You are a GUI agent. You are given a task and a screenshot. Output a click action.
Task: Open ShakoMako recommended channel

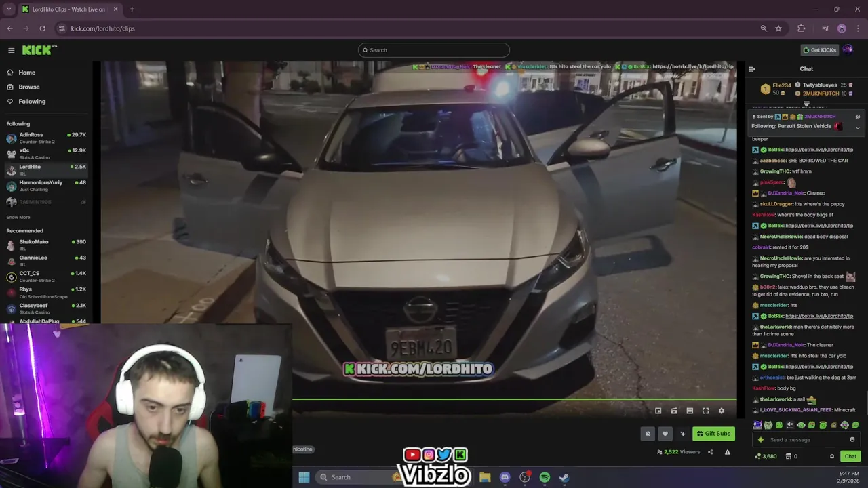pos(46,245)
